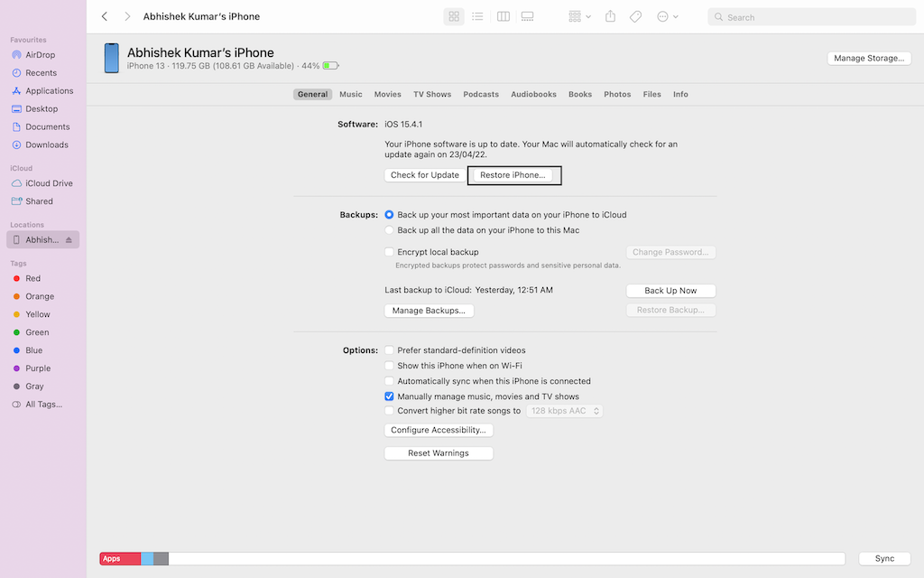Click the Search field
Image resolution: width=924 pixels, height=578 pixels.
coord(811,17)
